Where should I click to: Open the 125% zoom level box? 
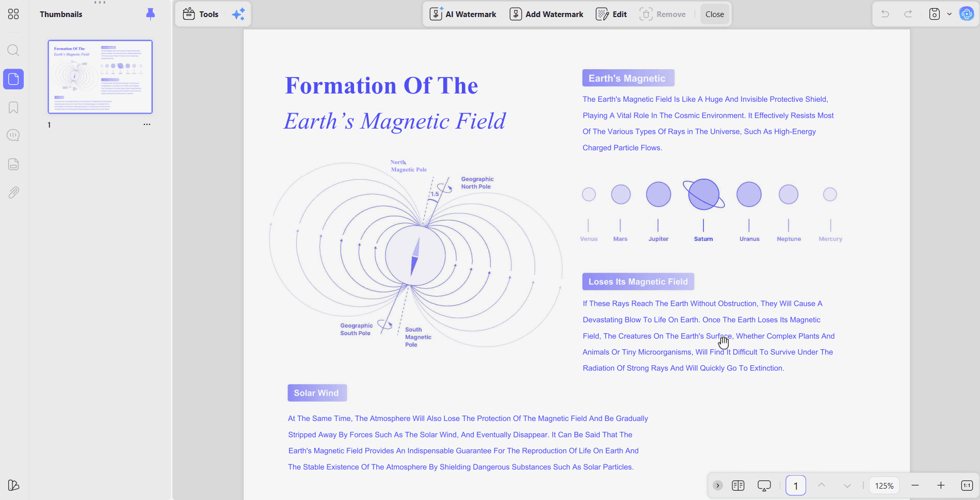point(884,486)
